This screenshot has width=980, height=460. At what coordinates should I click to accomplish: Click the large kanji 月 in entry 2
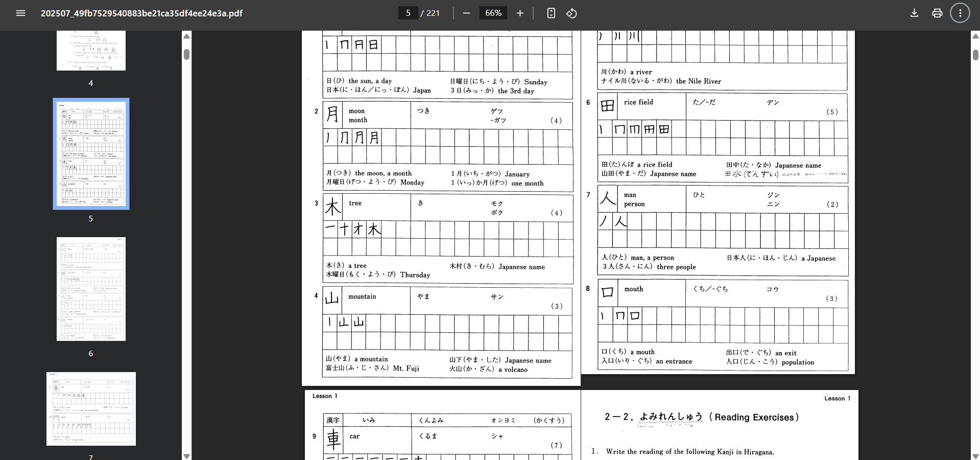click(x=332, y=113)
